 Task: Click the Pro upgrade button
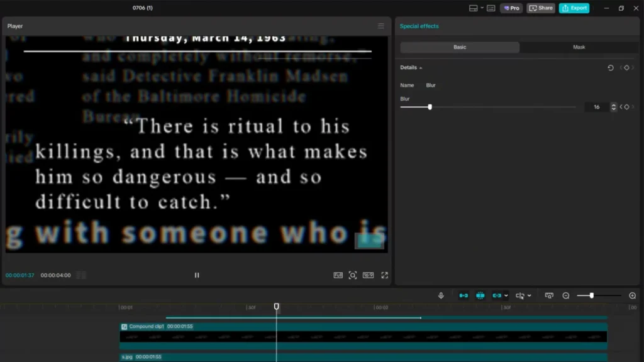click(x=511, y=8)
